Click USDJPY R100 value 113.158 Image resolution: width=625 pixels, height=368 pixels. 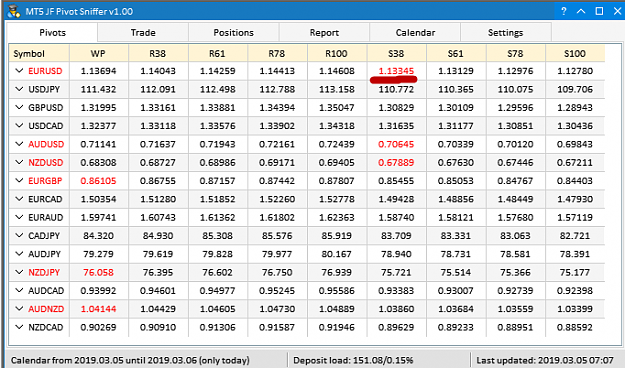(x=336, y=89)
